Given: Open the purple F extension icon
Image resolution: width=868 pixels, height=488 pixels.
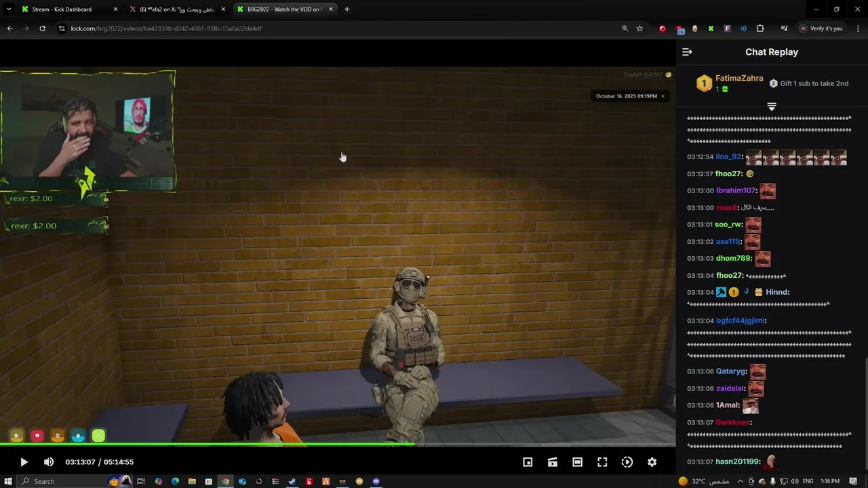Looking at the screenshot, I should pyautogui.click(x=727, y=28).
